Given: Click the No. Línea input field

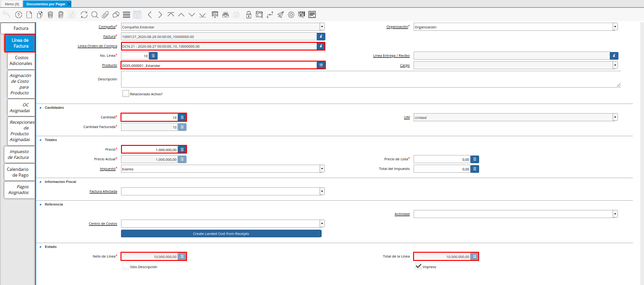Looking at the screenshot, I should 135,56.
